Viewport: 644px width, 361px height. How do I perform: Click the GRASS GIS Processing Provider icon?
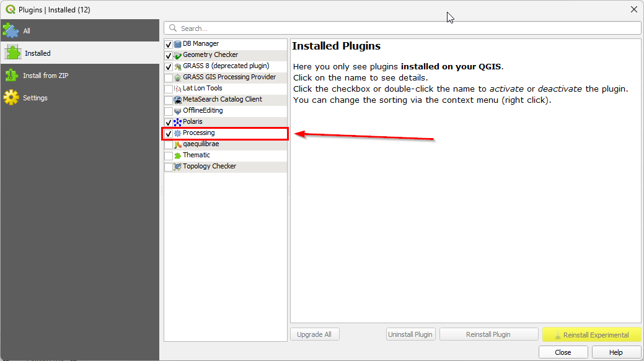coord(177,77)
